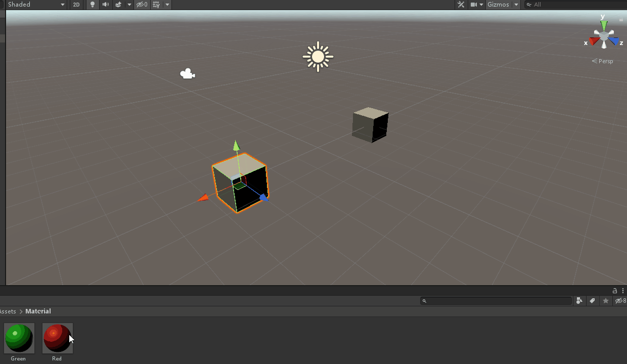627x364 pixels.
Task: Click the scene search field
Action: point(576,5)
